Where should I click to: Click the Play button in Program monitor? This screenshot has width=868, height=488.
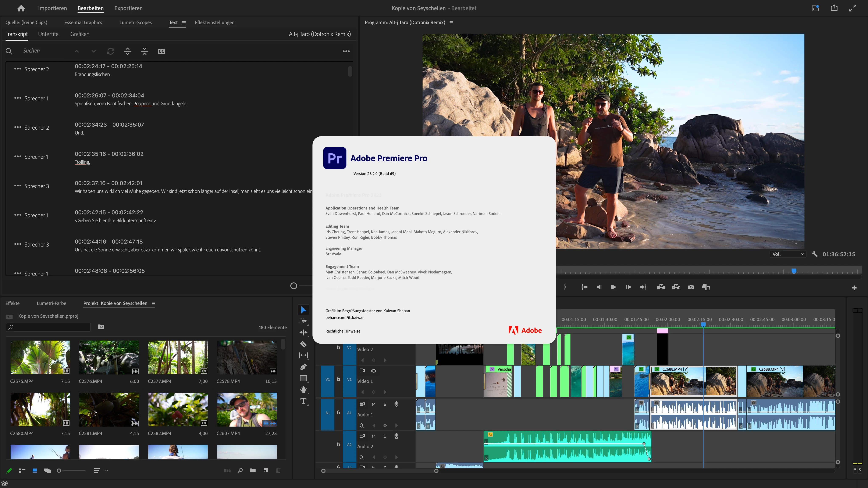(613, 287)
